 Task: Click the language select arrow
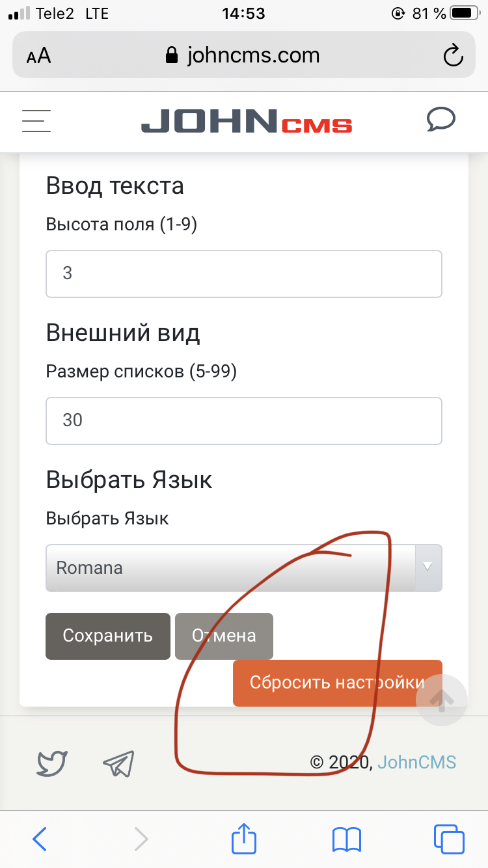coord(428,567)
